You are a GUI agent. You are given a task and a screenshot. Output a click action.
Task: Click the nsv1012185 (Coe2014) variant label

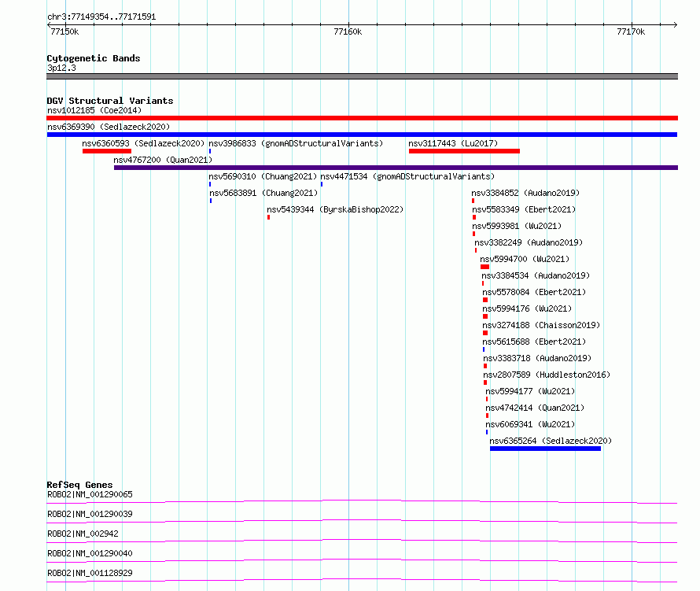click(94, 110)
